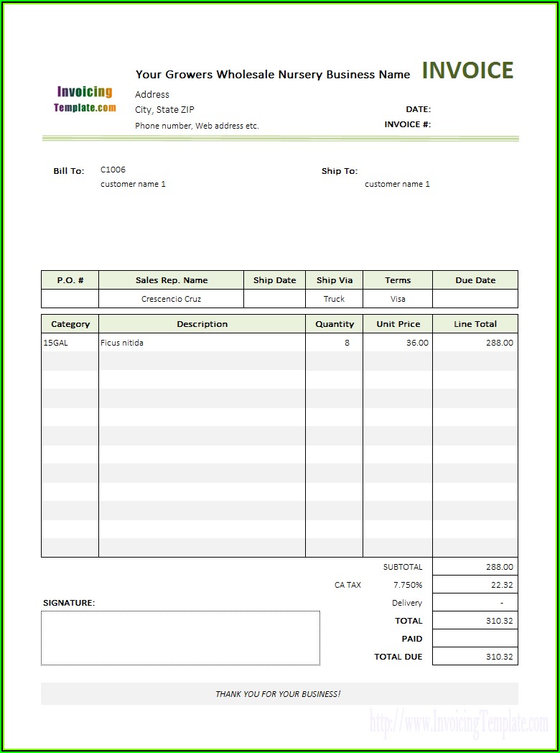
Task: Click the 36.00 unit price cell
Action: [398, 343]
